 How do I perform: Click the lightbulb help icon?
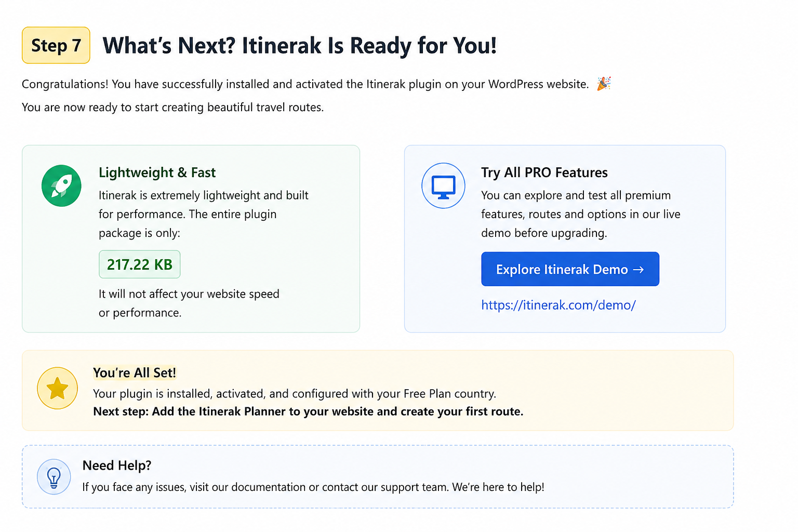click(x=54, y=477)
